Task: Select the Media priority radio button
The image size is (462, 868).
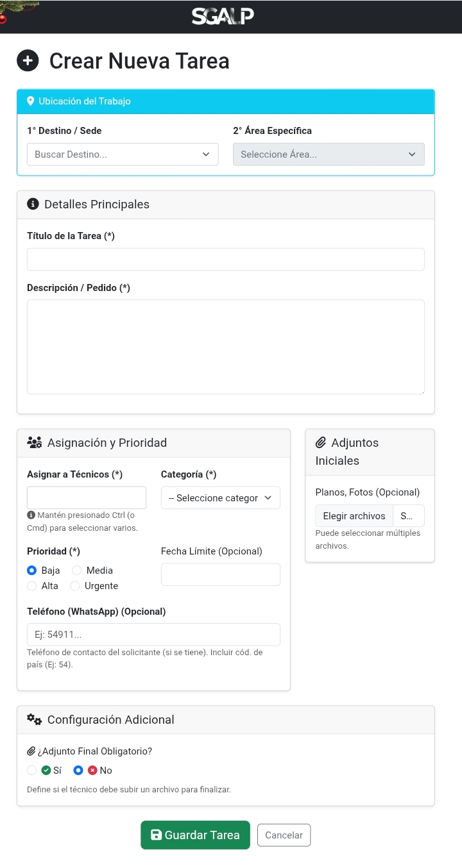Action: pyautogui.click(x=77, y=571)
